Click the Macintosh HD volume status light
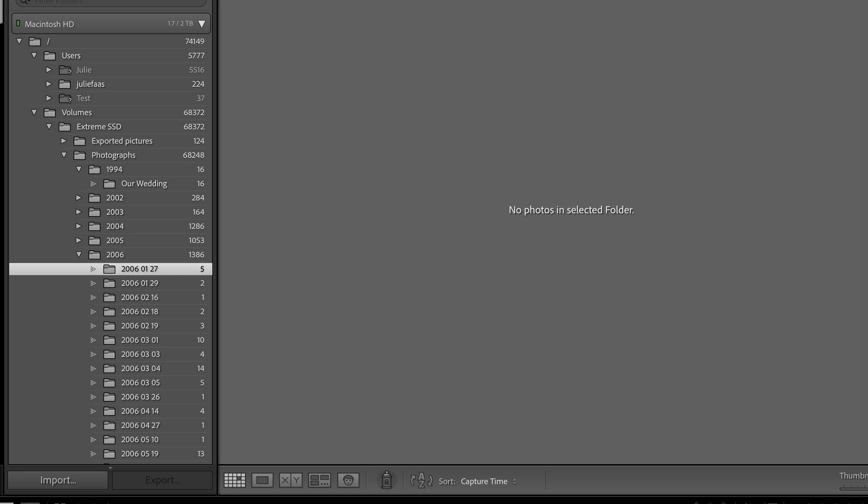This screenshot has width=868, height=504. tap(18, 23)
